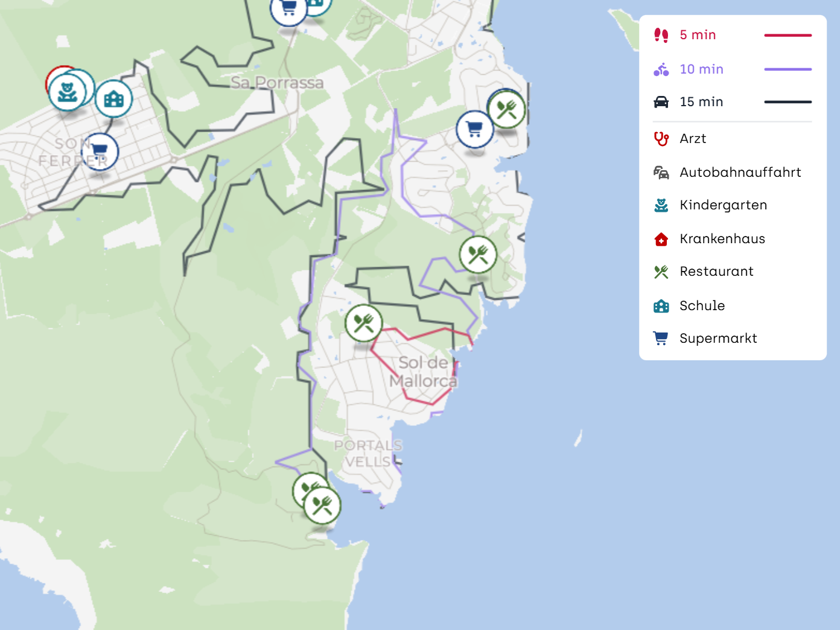
Task: Click the restaurant marker near Sol de Mallorca
Action: (364, 323)
